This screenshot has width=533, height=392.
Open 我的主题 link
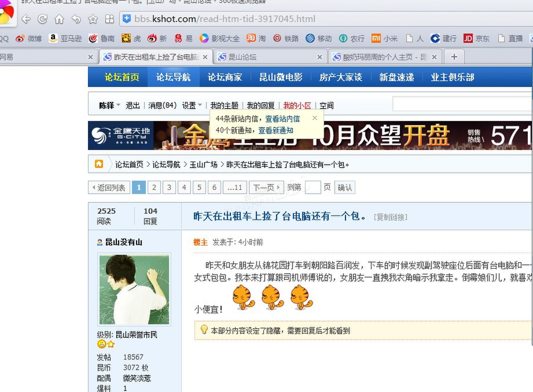(x=224, y=105)
